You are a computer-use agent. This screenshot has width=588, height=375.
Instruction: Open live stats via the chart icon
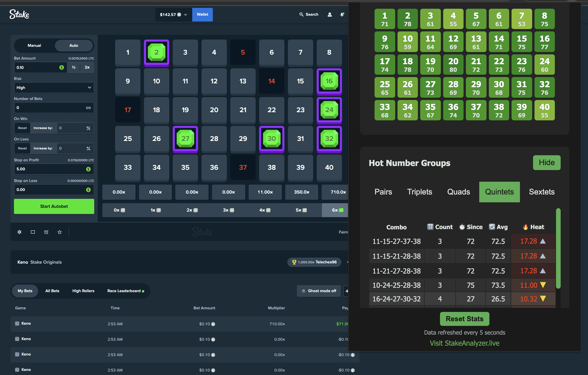click(46, 232)
